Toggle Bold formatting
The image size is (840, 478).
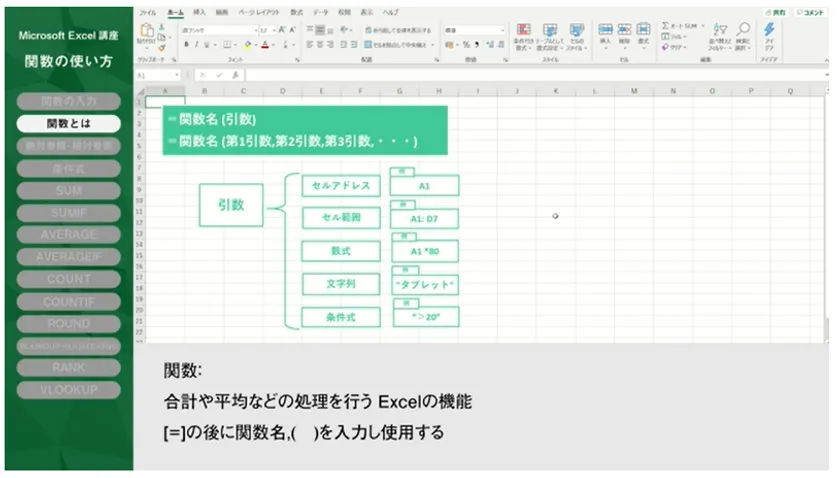[x=186, y=45]
